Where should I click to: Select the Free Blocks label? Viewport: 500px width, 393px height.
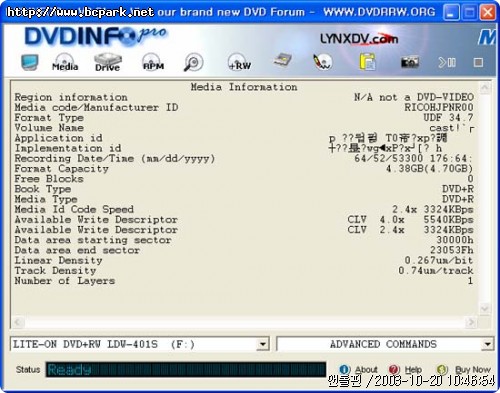coord(49,179)
